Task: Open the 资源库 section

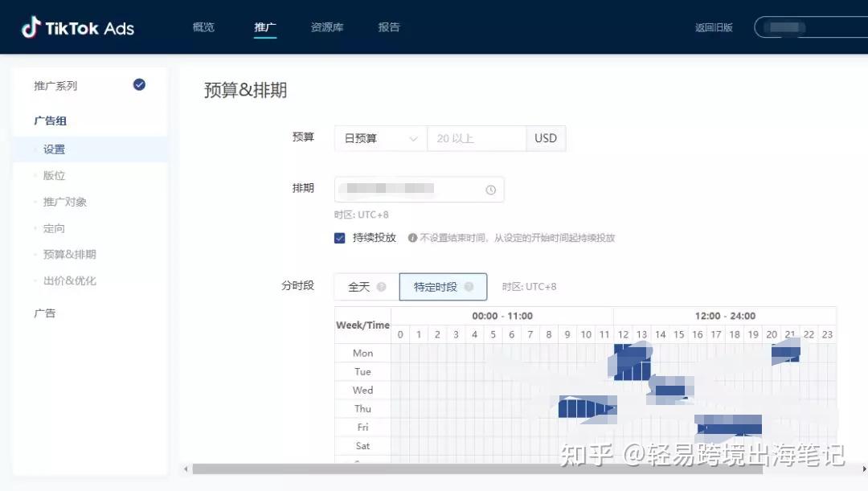Action: [x=326, y=27]
